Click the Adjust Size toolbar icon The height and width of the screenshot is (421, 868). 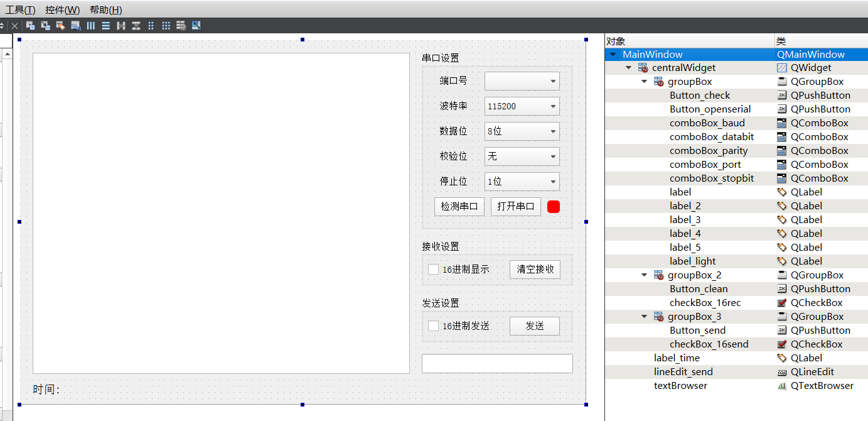pyautogui.click(x=196, y=26)
